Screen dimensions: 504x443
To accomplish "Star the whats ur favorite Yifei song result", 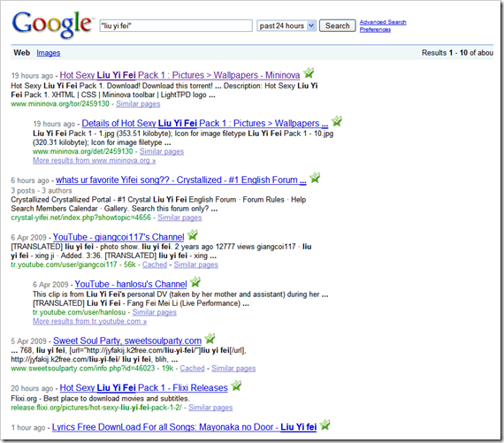I will click(x=315, y=178).
